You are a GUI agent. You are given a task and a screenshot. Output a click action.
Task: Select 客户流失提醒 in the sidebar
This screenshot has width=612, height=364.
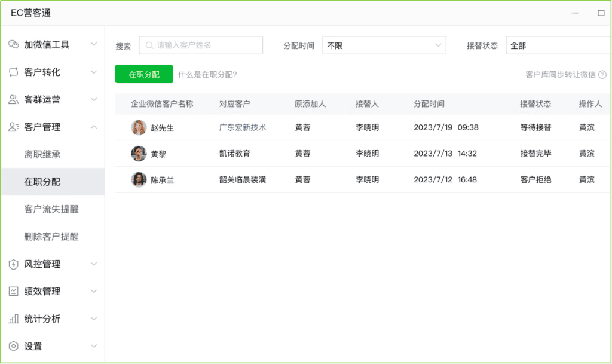click(x=51, y=209)
